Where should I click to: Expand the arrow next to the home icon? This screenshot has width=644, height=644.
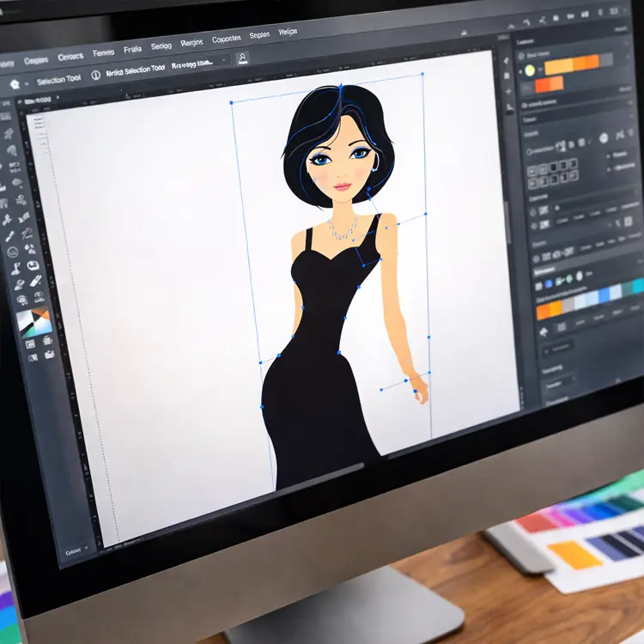(27, 84)
